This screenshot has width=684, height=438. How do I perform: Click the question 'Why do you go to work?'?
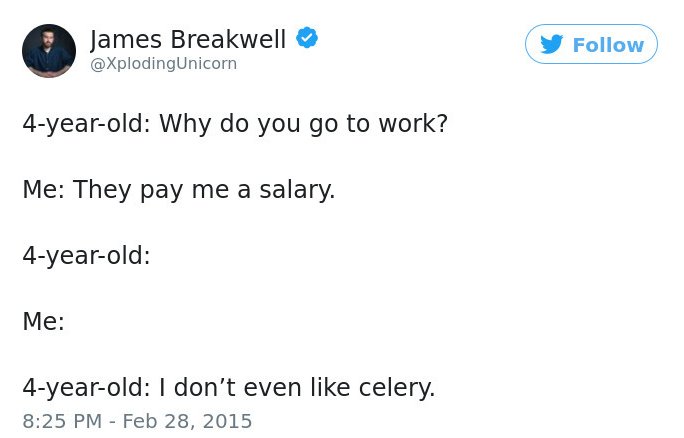[303, 124]
